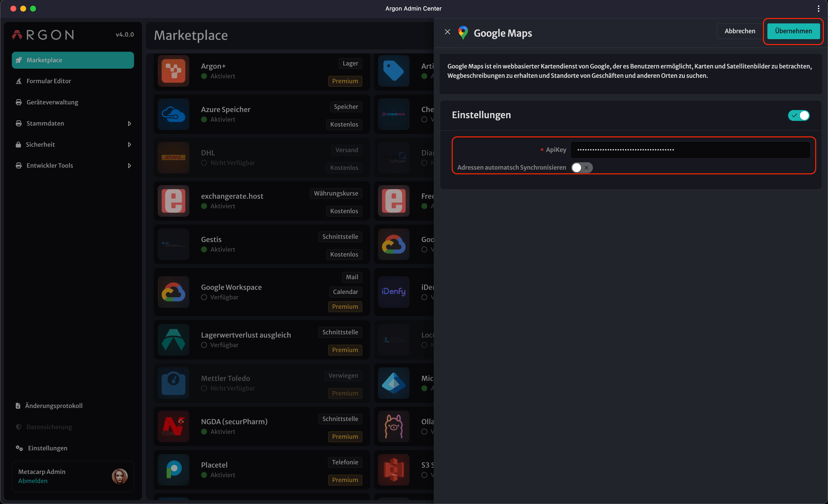Open Geräteverwaltung in the sidebar
Viewport: 828px width, 504px height.
pos(73,102)
